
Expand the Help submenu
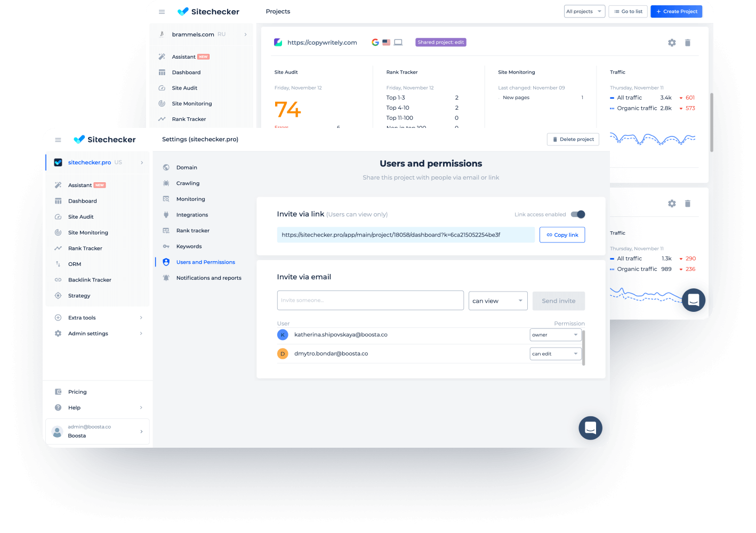point(141,408)
